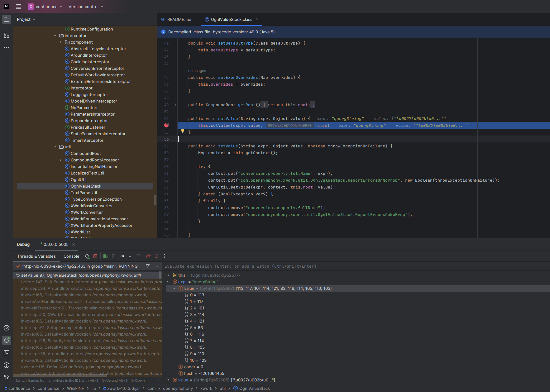Viewport: 550px width, 392px height.
Task: Toggle breakpoint on line 54
Action: (166, 125)
